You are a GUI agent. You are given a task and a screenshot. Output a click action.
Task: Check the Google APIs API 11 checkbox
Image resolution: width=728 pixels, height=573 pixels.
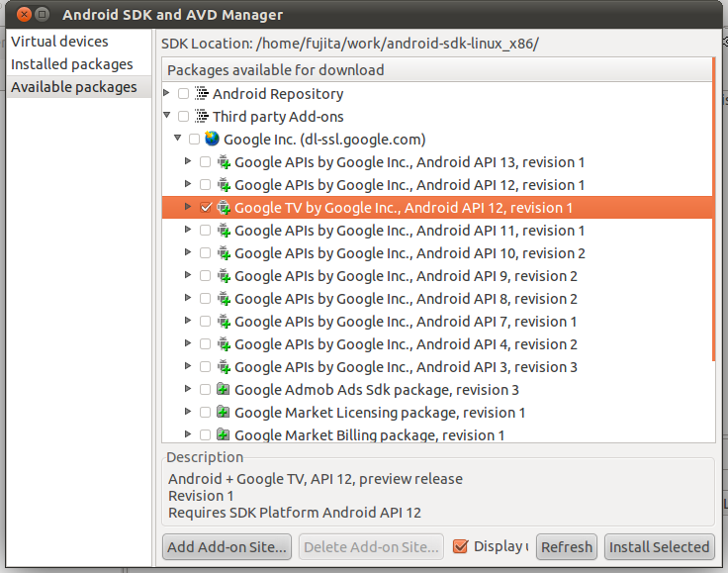(205, 230)
